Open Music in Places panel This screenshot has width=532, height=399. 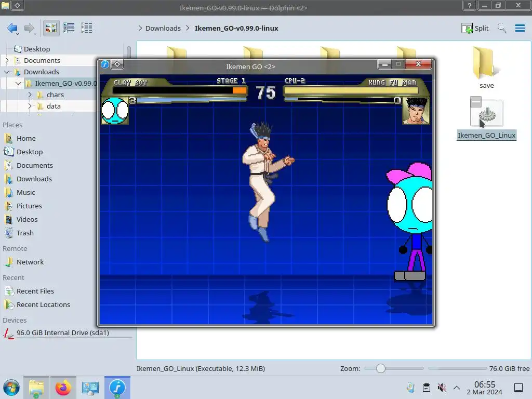(26, 192)
